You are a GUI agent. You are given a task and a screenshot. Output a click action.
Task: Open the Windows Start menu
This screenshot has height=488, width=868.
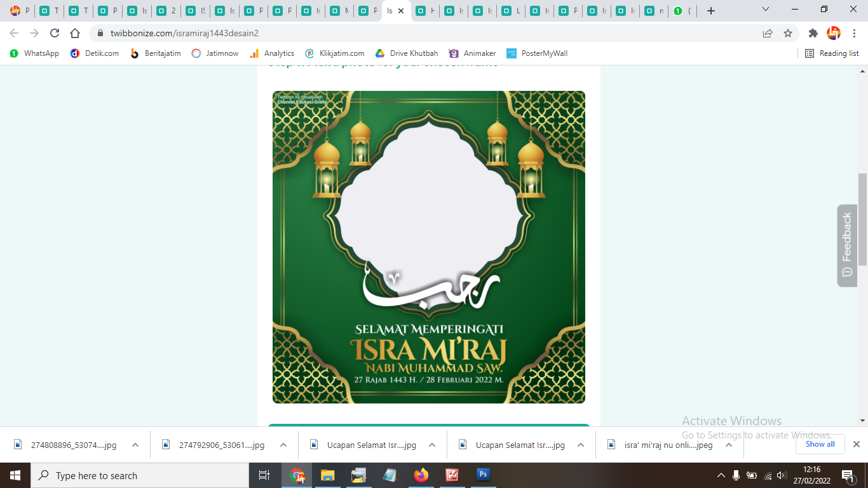[15, 475]
